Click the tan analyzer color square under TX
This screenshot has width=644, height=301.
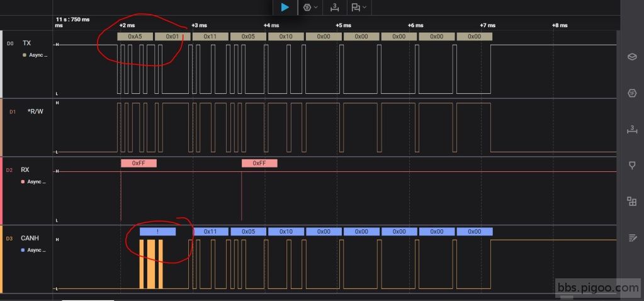pyautogui.click(x=25, y=55)
